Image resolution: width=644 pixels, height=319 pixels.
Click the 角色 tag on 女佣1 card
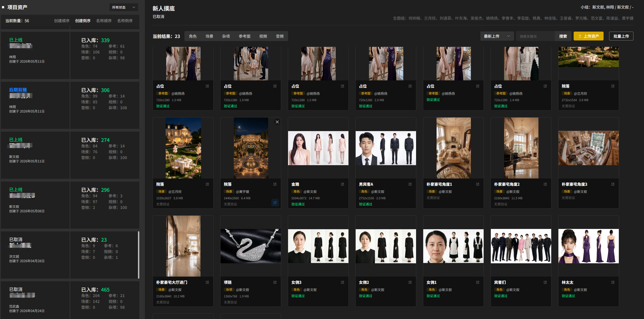[432, 290]
